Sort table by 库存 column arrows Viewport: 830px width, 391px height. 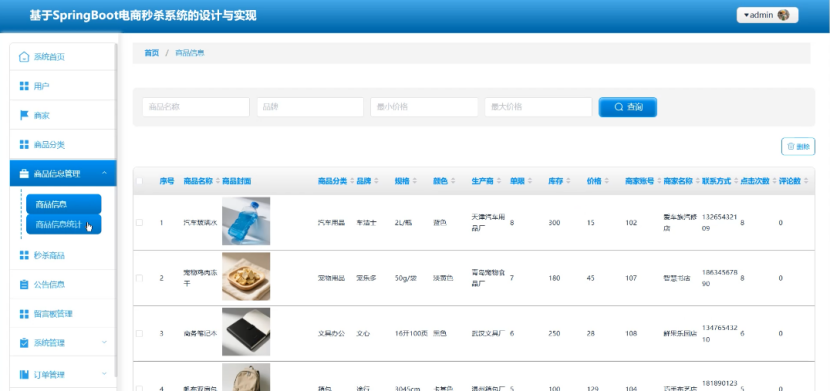(x=568, y=181)
